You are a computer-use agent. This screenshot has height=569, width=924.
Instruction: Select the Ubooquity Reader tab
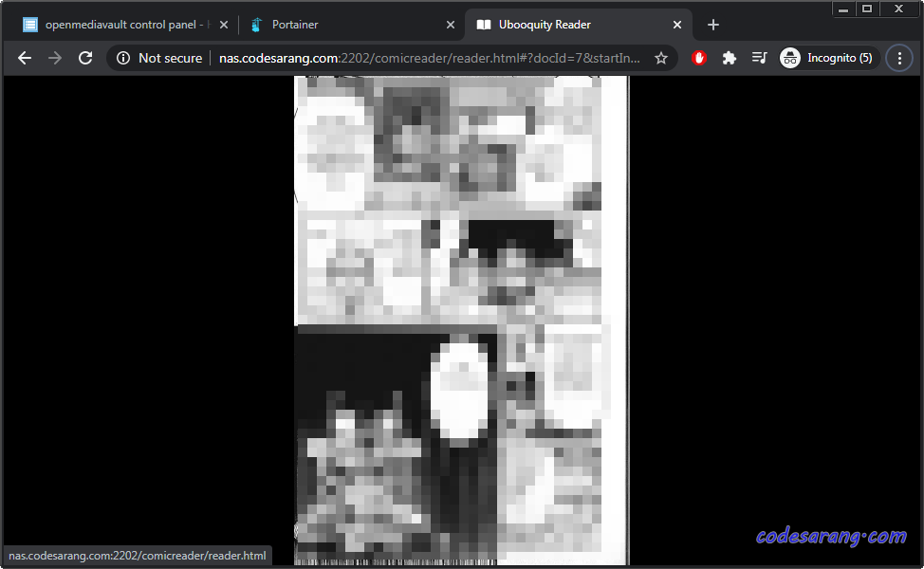(x=578, y=25)
